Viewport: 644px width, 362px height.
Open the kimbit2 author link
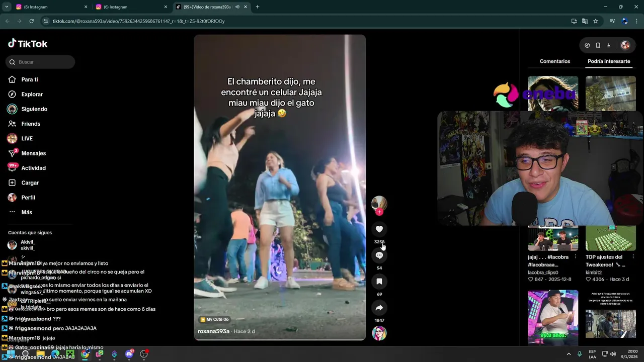(594, 273)
